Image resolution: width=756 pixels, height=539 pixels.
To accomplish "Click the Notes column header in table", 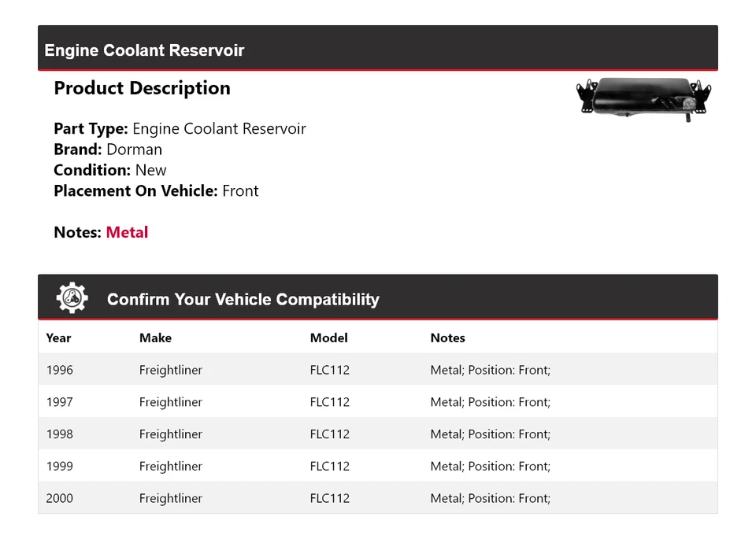I will pos(447,338).
